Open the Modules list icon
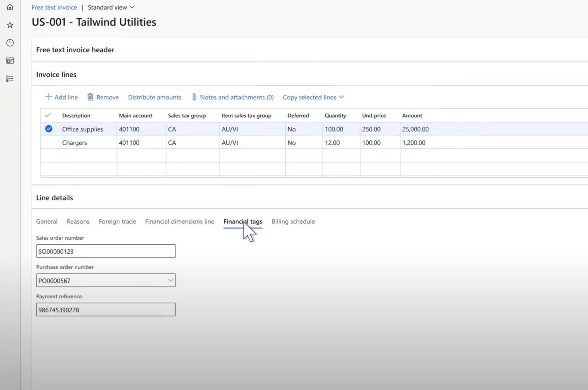The height and width of the screenshot is (390, 588). tap(10, 78)
